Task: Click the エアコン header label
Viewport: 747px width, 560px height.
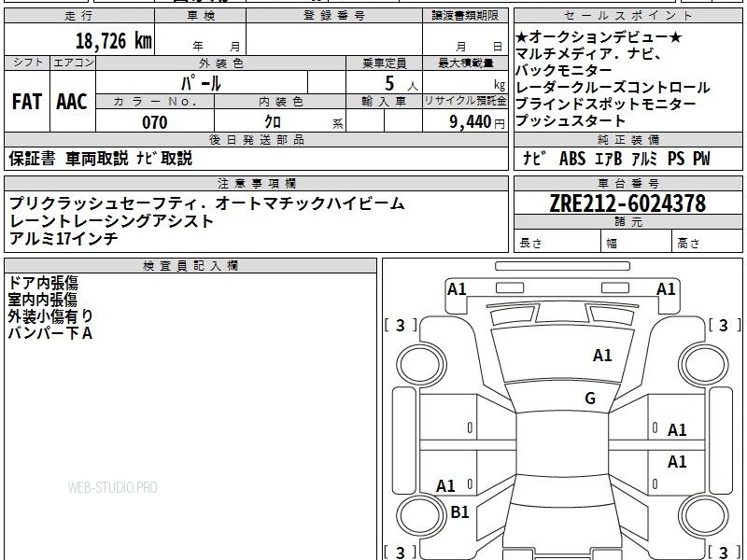Action: (x=73, y=63)
